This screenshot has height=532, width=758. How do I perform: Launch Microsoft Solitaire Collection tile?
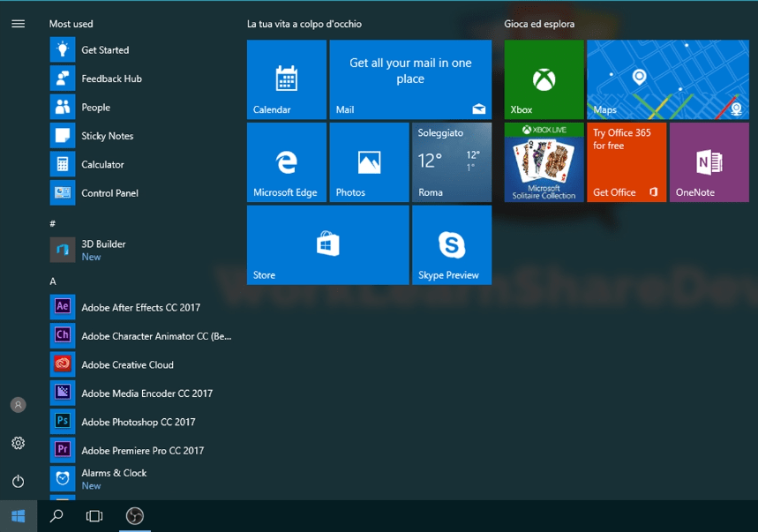(544, 162)
